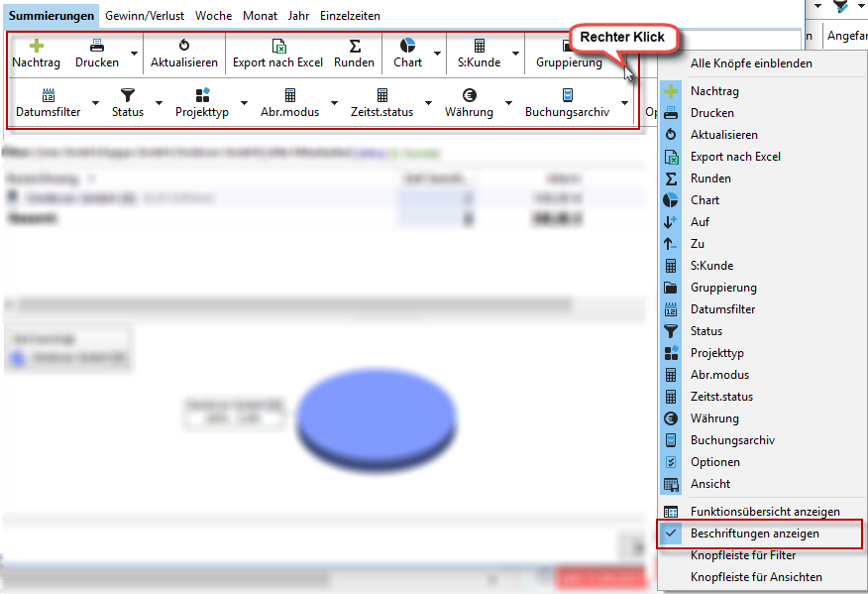Viewport: 868px width, 594px height.
Task: Expand the Buchungsarchiv dropdown arrow
Action: [624, 103]
